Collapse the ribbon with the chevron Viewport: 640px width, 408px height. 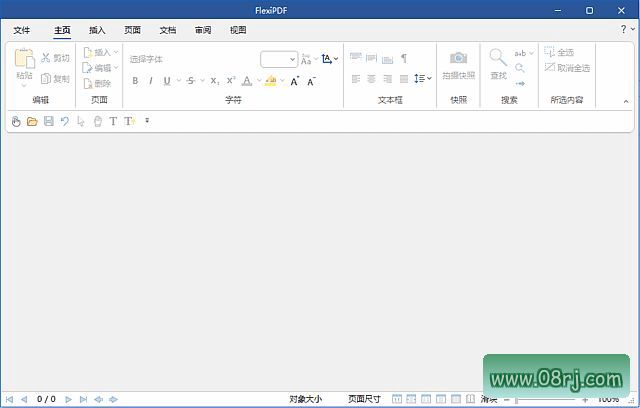tap(626, 101)
